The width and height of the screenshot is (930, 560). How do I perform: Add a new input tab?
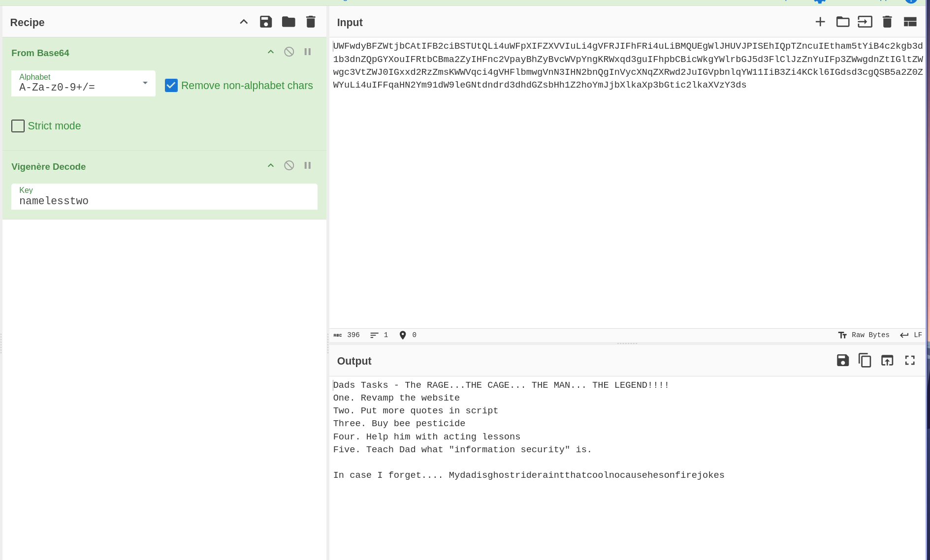coord(820,22)
